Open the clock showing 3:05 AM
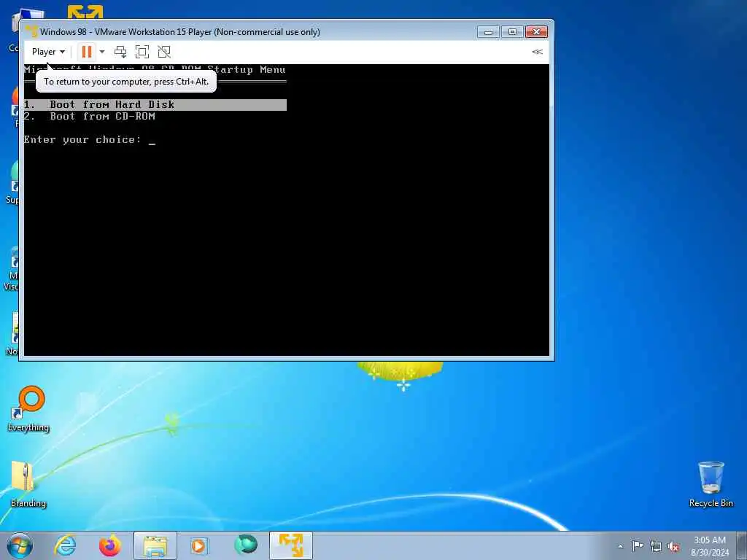Viewport: 747px width, 560px height. coord(710,546)
